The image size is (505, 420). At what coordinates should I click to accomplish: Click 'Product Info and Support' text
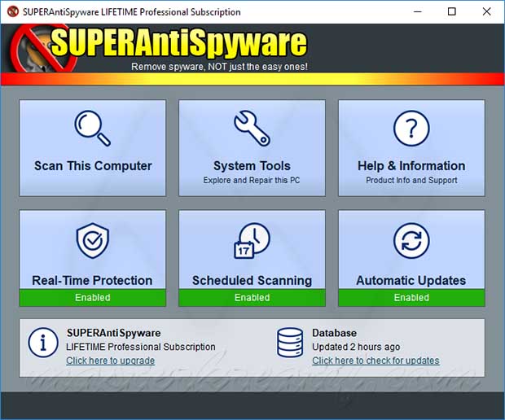point(411,180)
